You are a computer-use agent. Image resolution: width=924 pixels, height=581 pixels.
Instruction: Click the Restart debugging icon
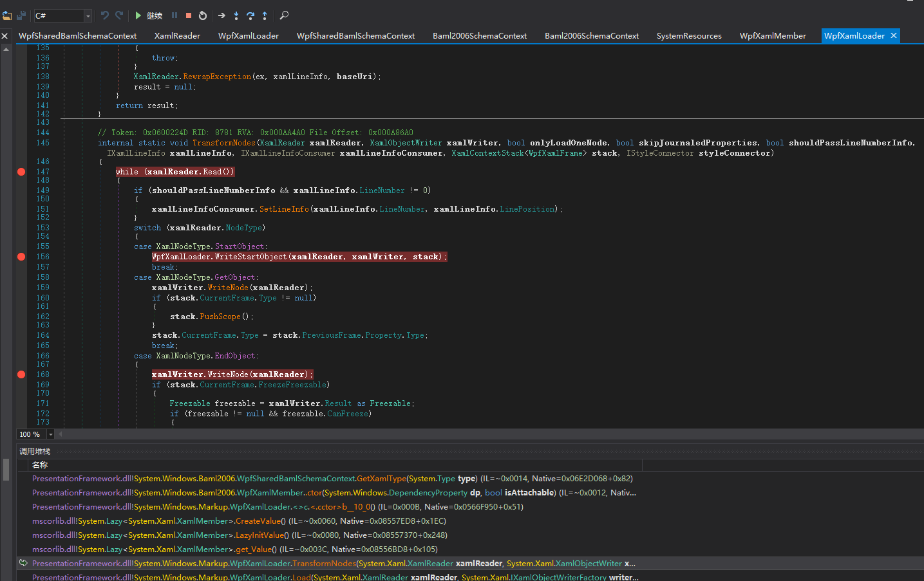tap(203, 15)
